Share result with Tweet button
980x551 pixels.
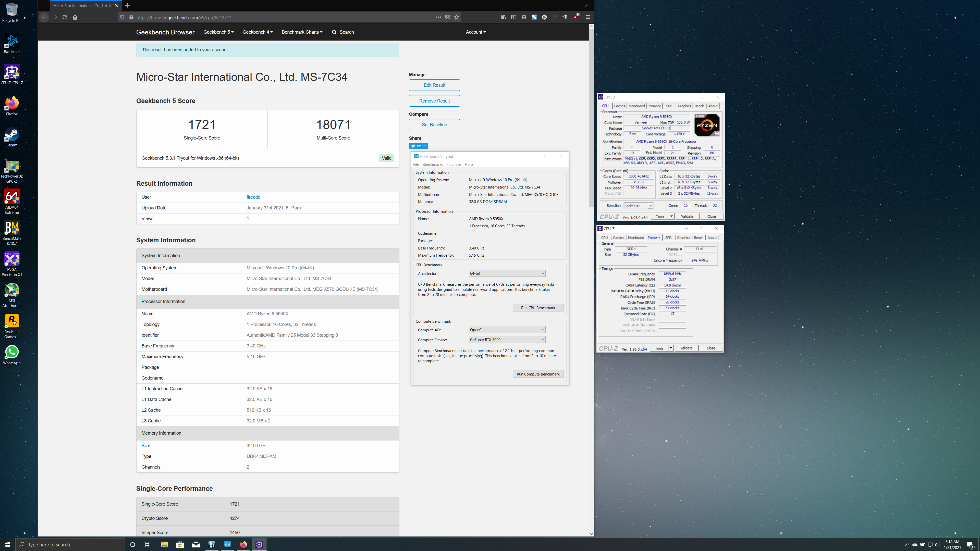click(x=419, y=146)
